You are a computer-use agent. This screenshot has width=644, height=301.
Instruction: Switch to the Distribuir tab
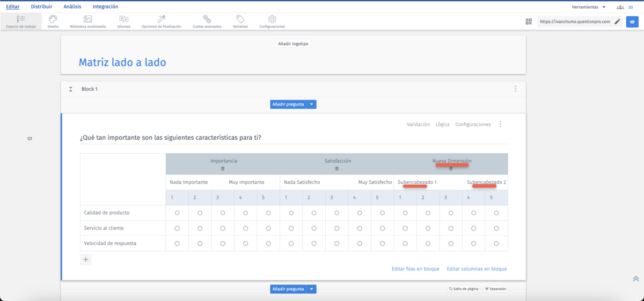(x=41, y=6)
